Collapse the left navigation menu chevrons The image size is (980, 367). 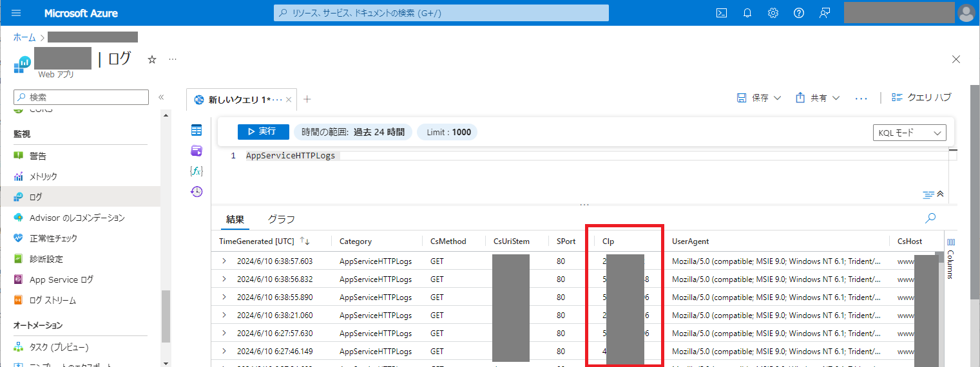click(x=161, y=97)
